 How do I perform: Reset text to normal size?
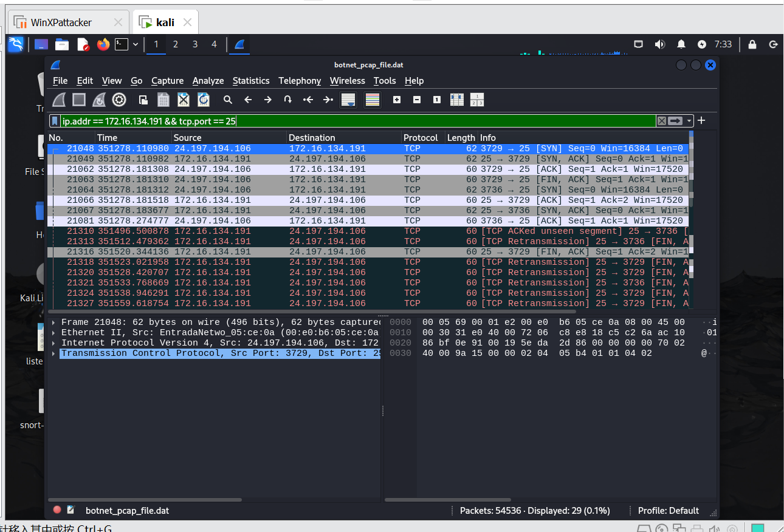point(437,100)
